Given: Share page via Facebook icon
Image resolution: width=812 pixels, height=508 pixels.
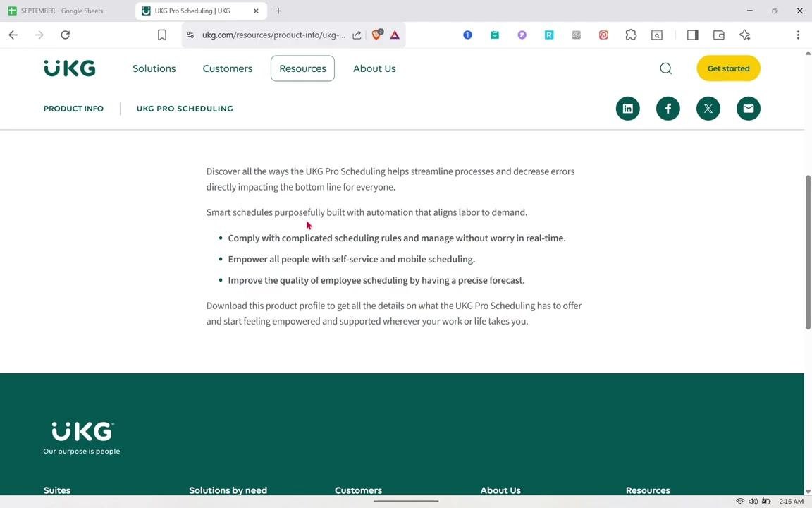Looking at the screenshot, I should (668, 109).
